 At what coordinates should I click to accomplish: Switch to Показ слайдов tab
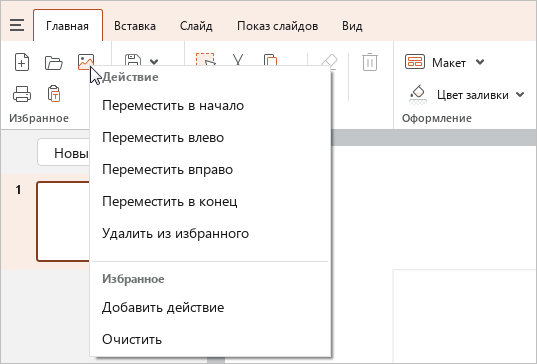(277, 26)
